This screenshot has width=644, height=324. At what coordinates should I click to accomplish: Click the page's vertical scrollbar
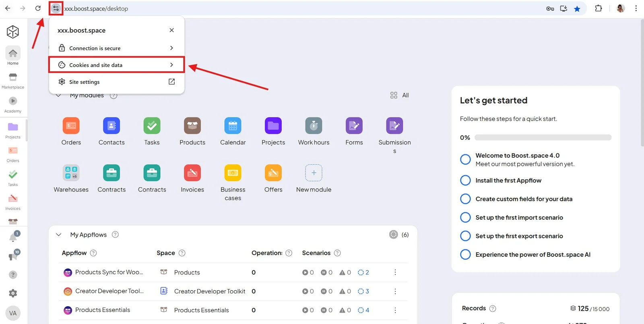pyautogui.click(x=642, y=83)
